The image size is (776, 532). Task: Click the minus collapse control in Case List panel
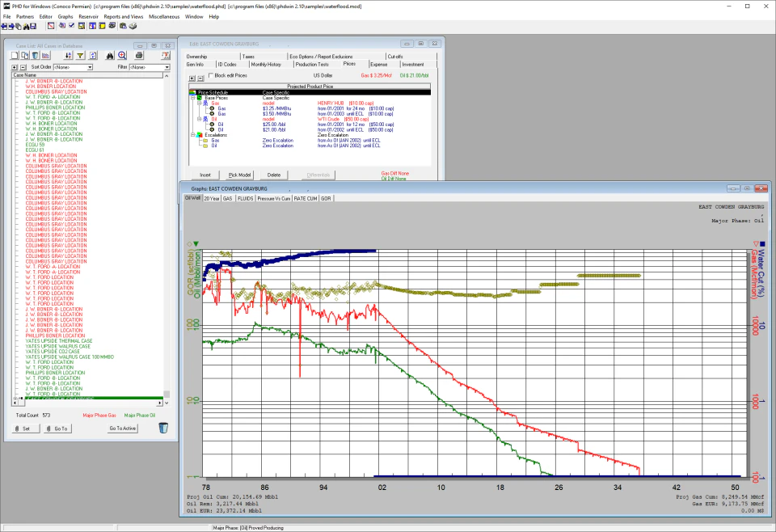(23, 66)
